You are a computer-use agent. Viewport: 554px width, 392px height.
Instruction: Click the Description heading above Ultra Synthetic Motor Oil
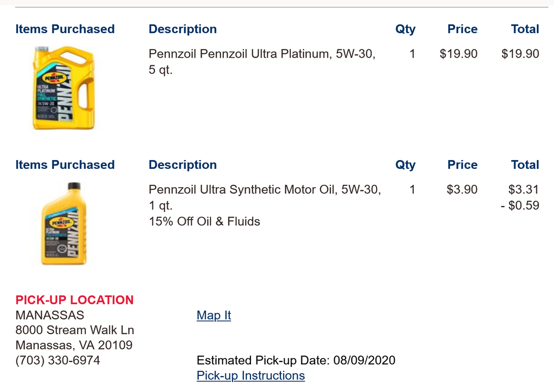(x=183, y=165)
